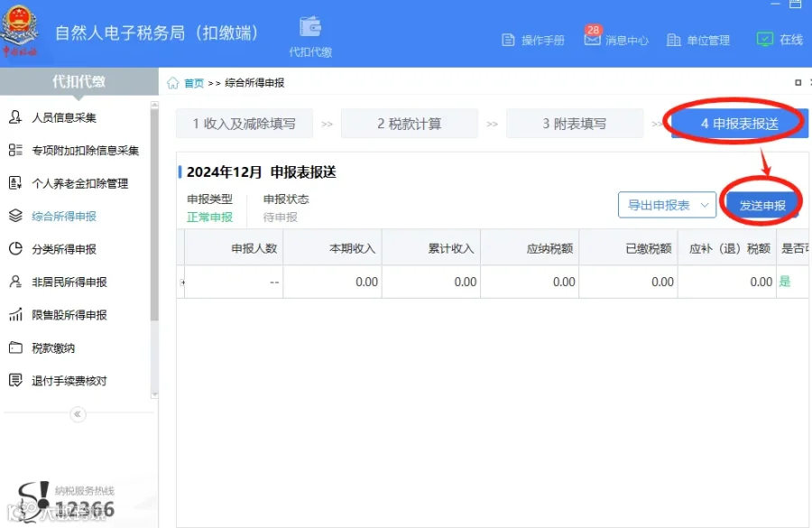Go to step 4 申报表报送
Image resolution: width=812 pixels, height=528 pixels.
(x=740, y=124)
